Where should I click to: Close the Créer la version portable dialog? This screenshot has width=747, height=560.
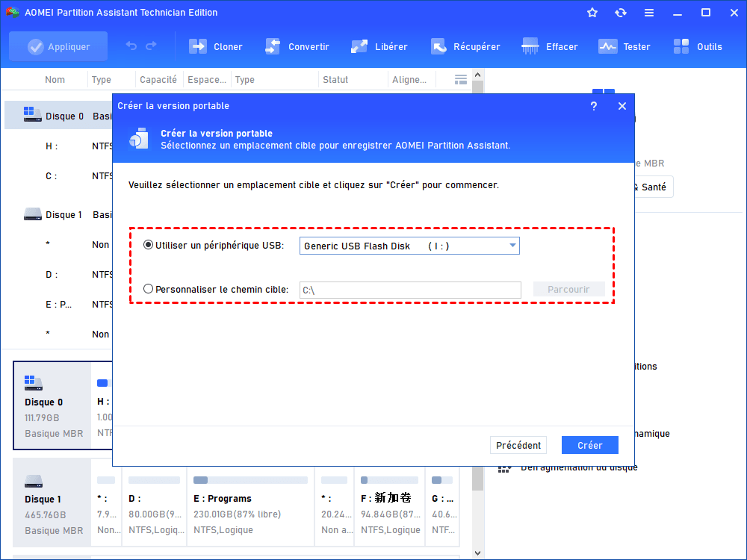coord(622,106)
